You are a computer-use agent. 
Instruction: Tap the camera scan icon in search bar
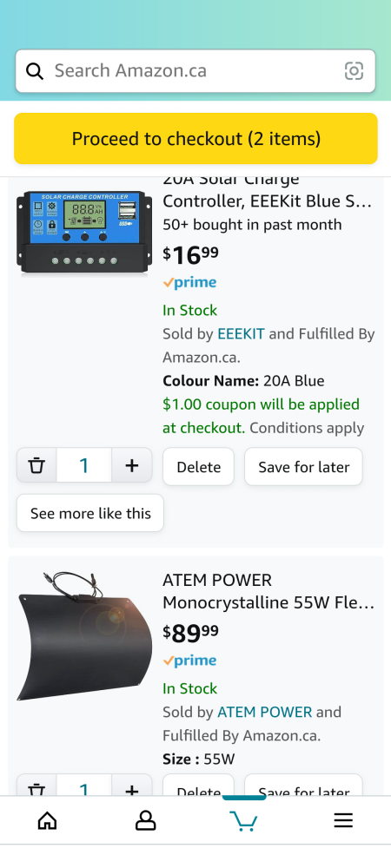coord(354,71)
